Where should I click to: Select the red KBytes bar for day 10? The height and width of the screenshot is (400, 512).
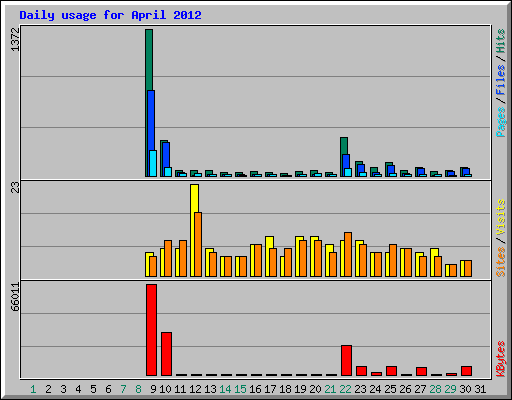pyautogui.click(x=166, y=354)
